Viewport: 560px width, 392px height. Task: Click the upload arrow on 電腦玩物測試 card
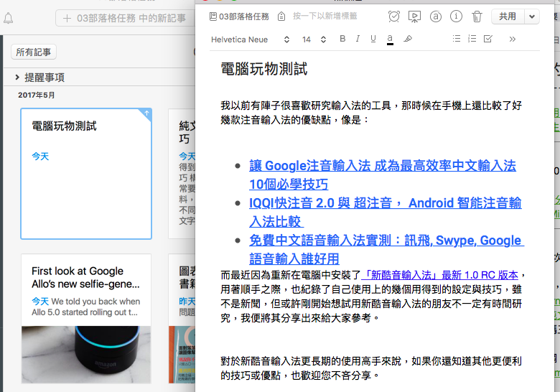pyautogui.click(x=146, y=113)
